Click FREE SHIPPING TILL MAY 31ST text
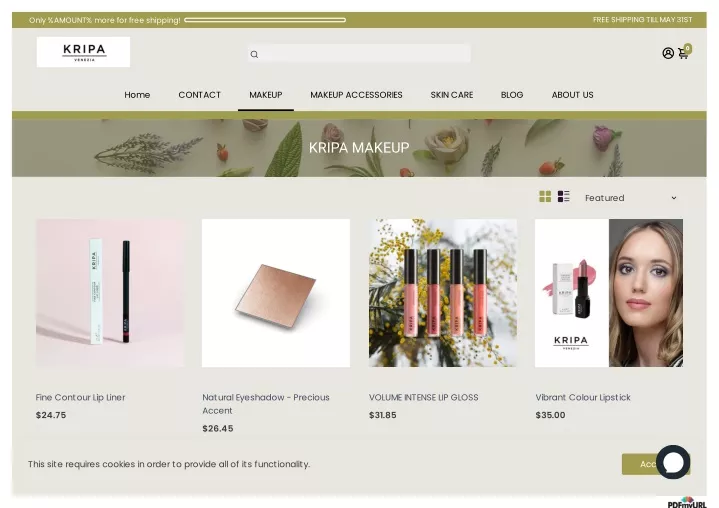 click(x=642, y=20)
